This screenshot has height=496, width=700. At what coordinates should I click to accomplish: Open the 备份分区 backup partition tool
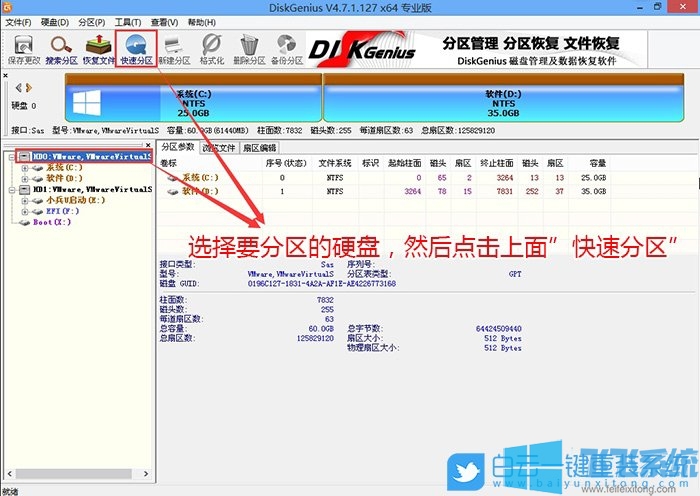(287, 50)
